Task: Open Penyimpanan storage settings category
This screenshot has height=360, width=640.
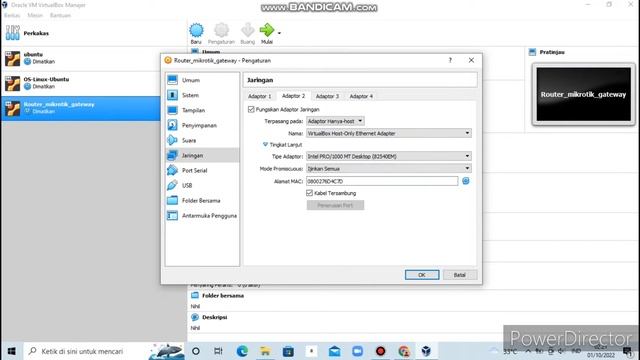Action: coord(202,125)
